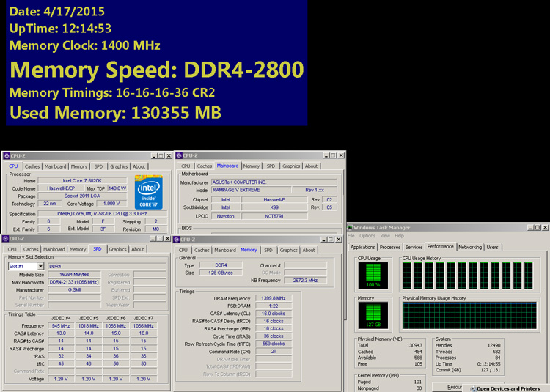550x392 pixels.
Task: Minimize the Windows Task Manager window
Action: [x=531, y=228]
